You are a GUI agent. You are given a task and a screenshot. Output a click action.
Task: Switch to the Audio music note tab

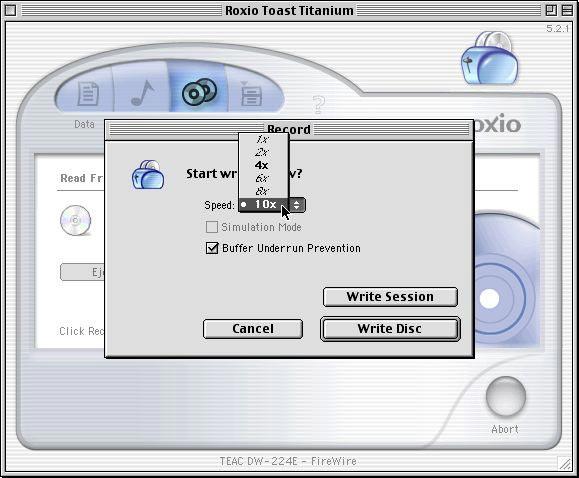tap(142, 92)
